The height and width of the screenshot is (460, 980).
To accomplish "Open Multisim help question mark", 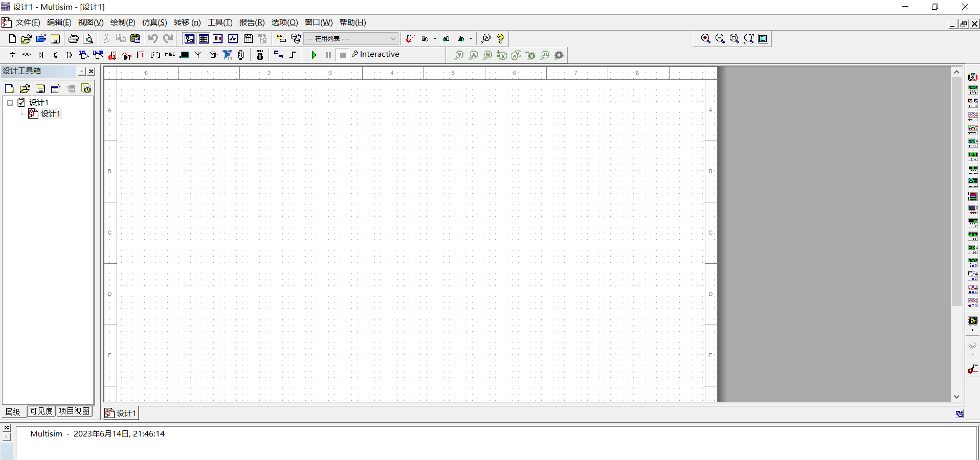I will click(500, 38).
